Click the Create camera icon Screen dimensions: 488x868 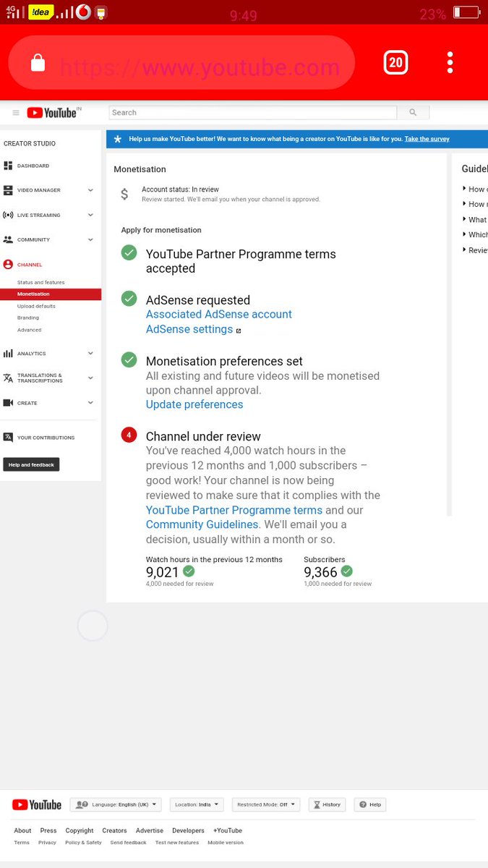coord(8,403)
